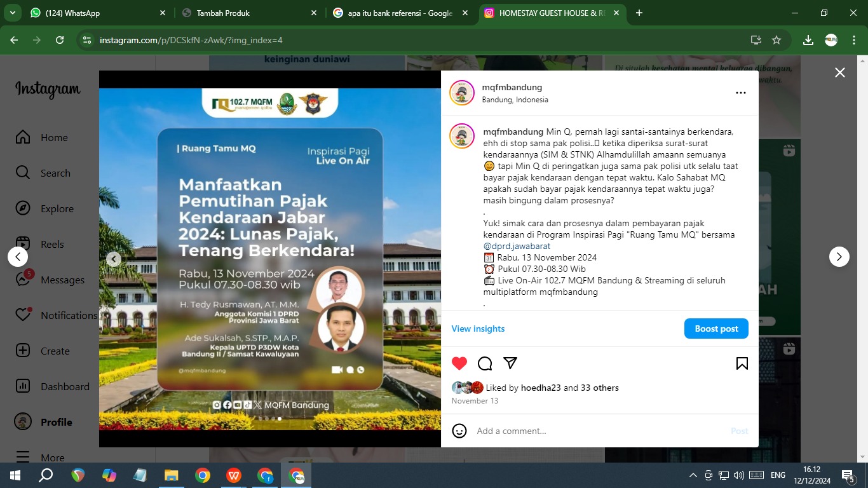
Task: Switch to apa itu bank referensi tab
Action: 399,13
